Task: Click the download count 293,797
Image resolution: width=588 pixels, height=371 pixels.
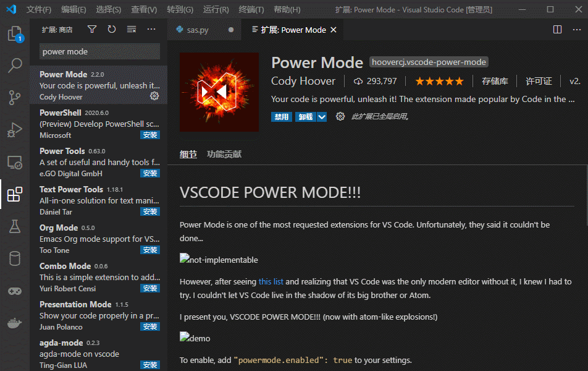Action: (376, 81)
